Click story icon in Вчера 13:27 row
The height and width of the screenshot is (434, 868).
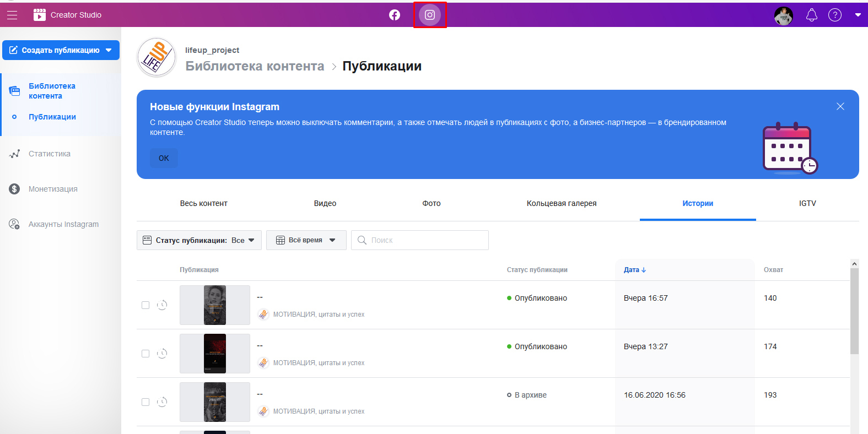[162, 353]
